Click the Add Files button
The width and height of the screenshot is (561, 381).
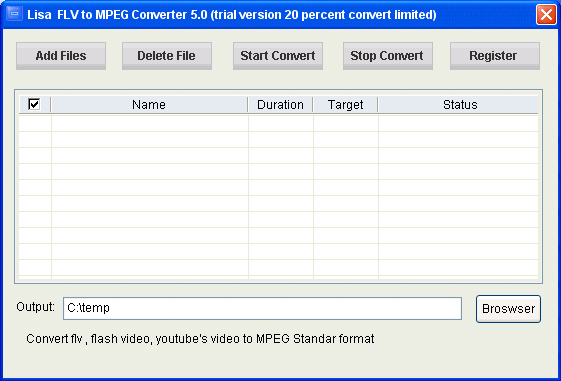point(61,56)
